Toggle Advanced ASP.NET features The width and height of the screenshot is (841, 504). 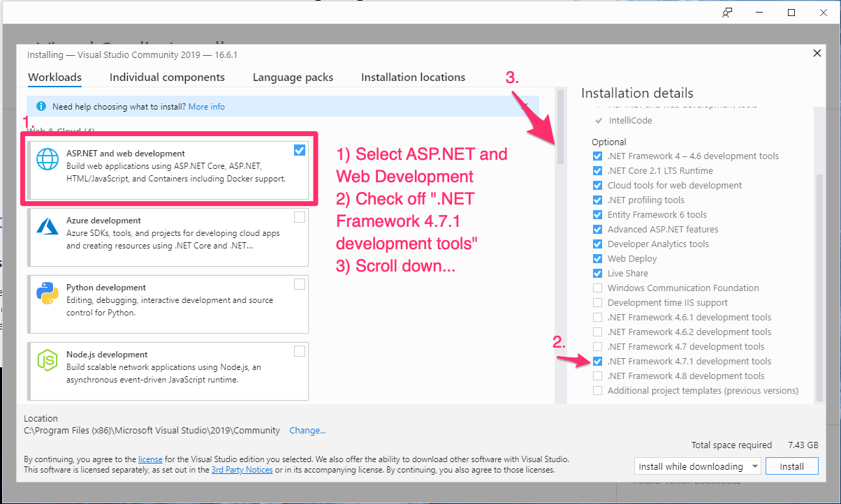click(x=597, y=229)
